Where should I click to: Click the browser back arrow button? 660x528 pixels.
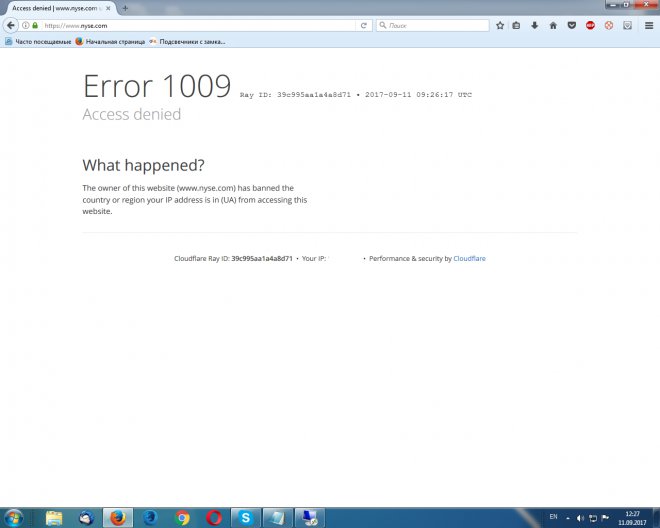click(x=11, y=25)
